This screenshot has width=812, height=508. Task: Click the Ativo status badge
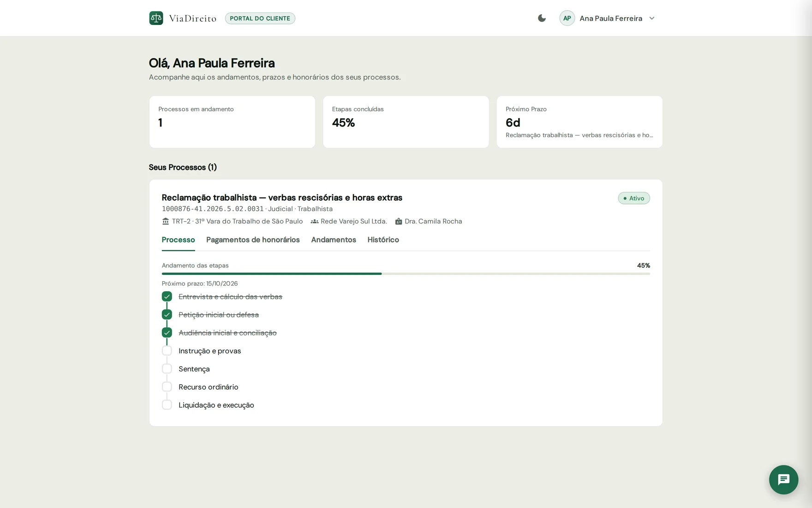(634, 198)
